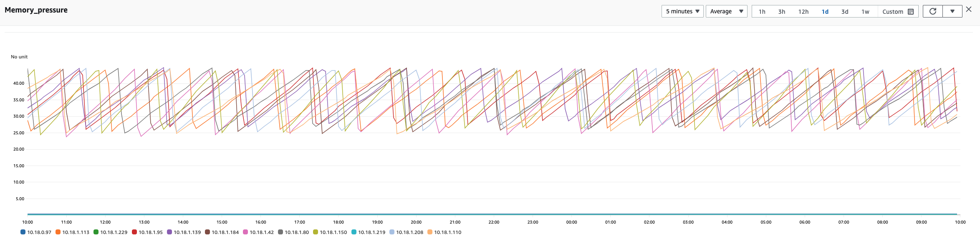Image resolution: width=980 pixels, height=244 pixels.
Task: Open the Average statistic dropdown
Action: pyautogui.click(x=726, y=11)
